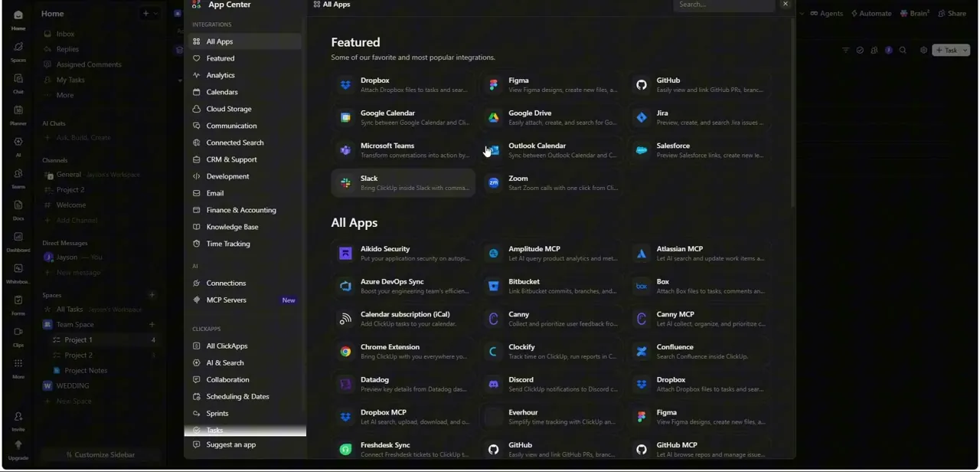Open the Chrome Extension app
Screen dimensions: 980x472
[403, 352]
